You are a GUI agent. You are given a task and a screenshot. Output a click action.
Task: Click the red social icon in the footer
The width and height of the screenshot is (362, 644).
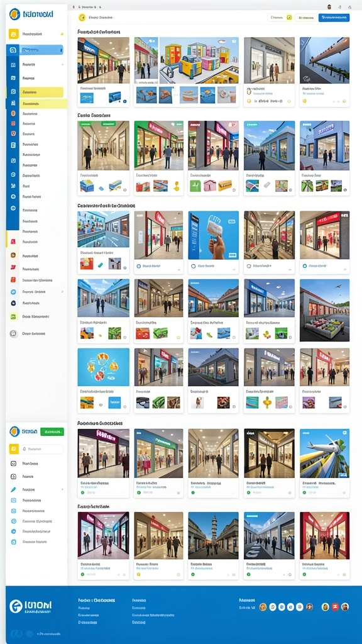tap(335, 607)
